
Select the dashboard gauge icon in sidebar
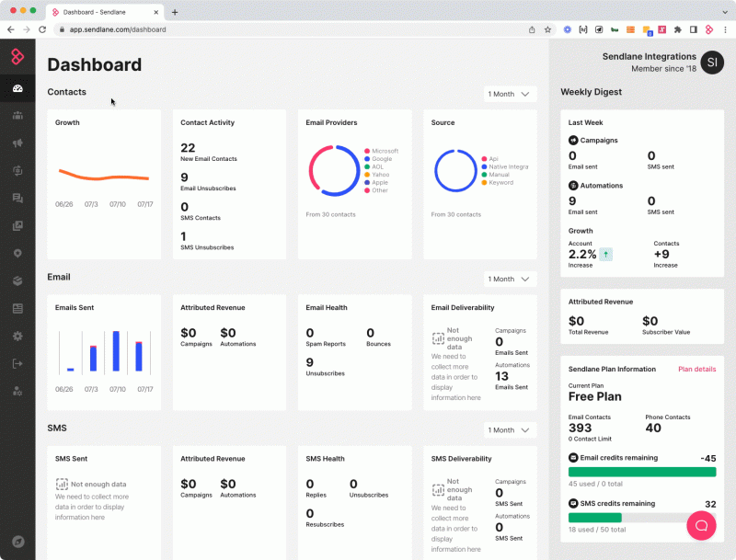[17, 88]
